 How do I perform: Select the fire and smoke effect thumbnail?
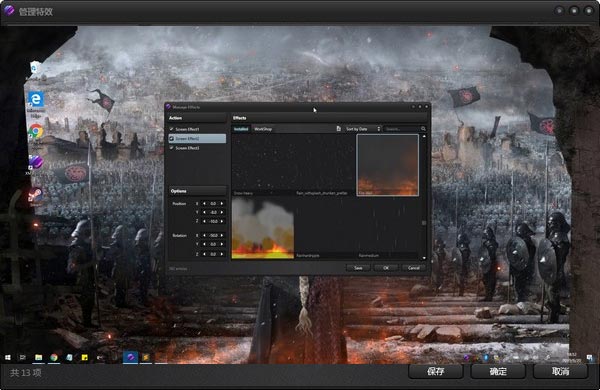pos(263,228)
